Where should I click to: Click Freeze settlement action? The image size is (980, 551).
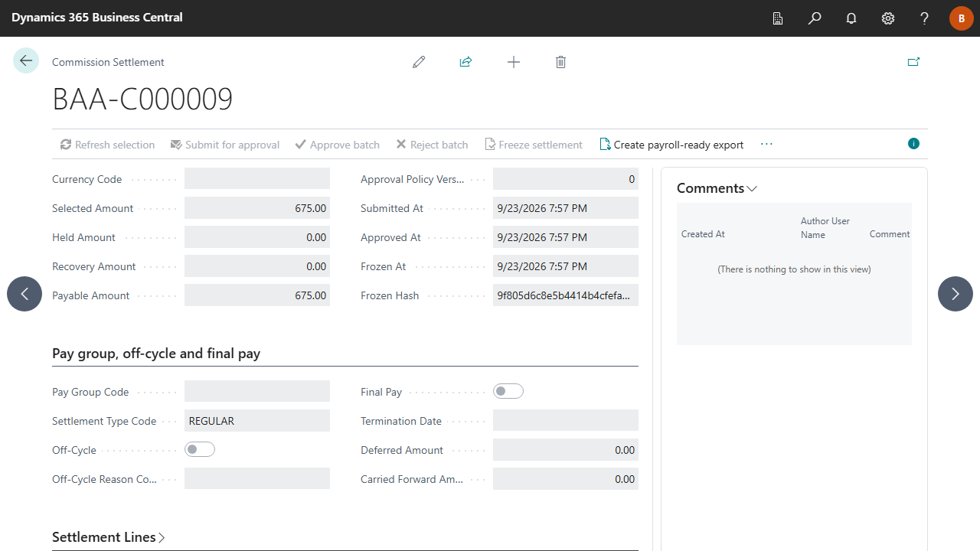(x=534, y=145)
